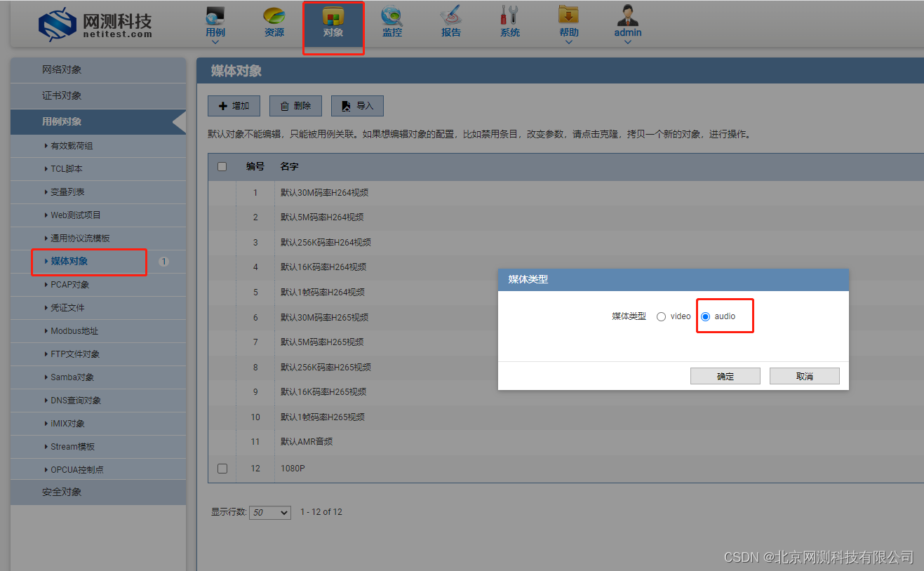Select the audio media type radio
924x571 pixels.
(x=706, y=316)
